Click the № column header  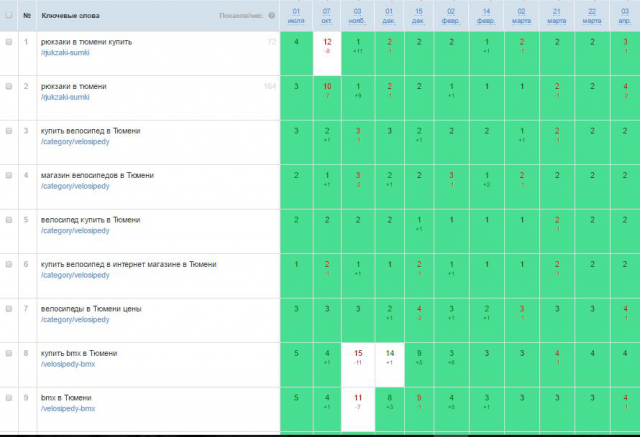click(27, 16)
